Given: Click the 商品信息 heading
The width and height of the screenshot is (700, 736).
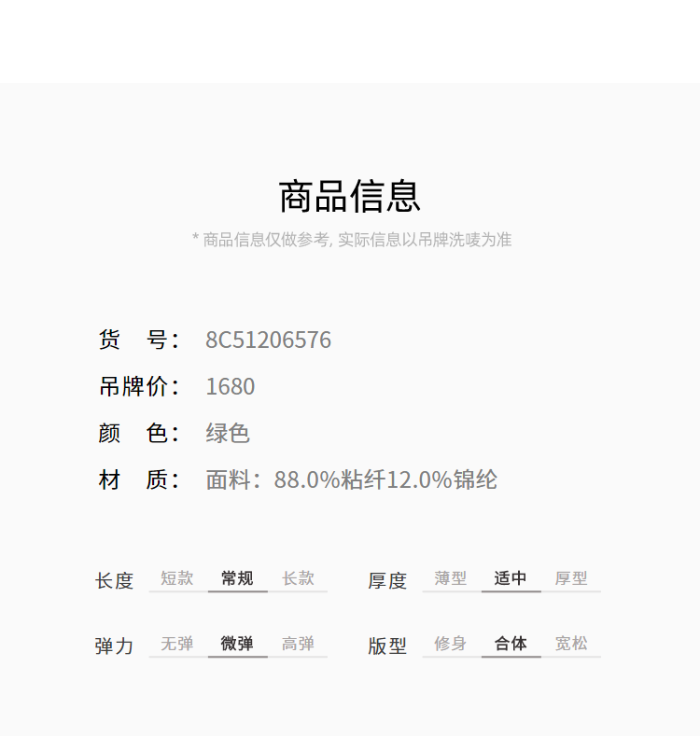Looking at the screenshot, I should tap(349, 197).
